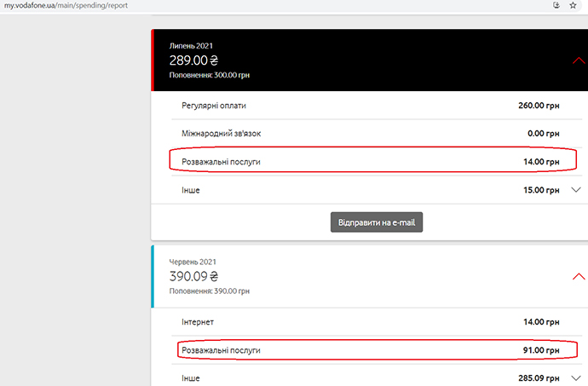The height and width of the screenshot is (386, 588).
Task: Click the install-app icon beside the bookmark star
Action: click(x=556, y=5)
